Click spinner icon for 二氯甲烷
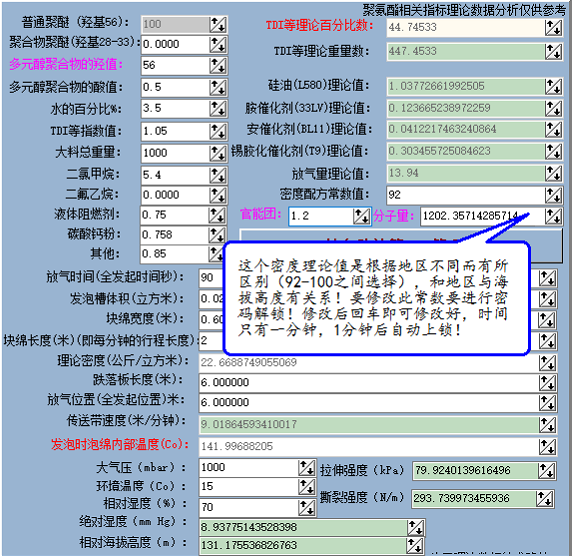The height and width of the screenshot is (556, 572). click(x=218, y=175)
